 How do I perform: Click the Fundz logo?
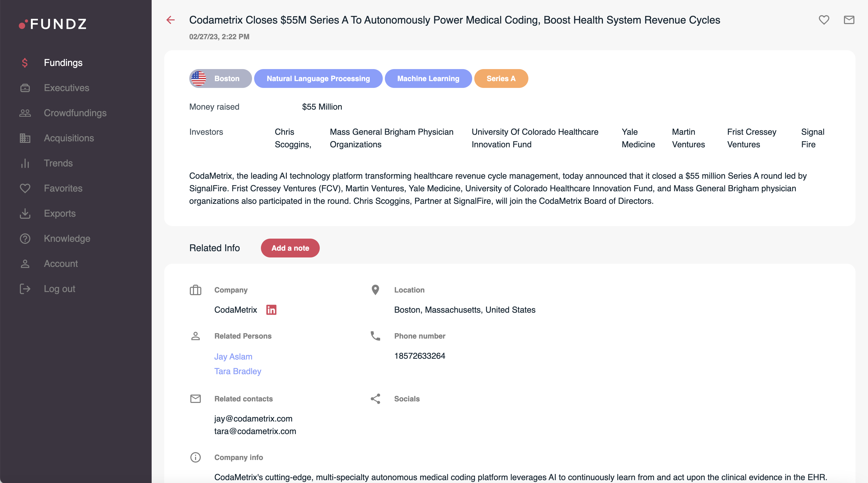53,24
